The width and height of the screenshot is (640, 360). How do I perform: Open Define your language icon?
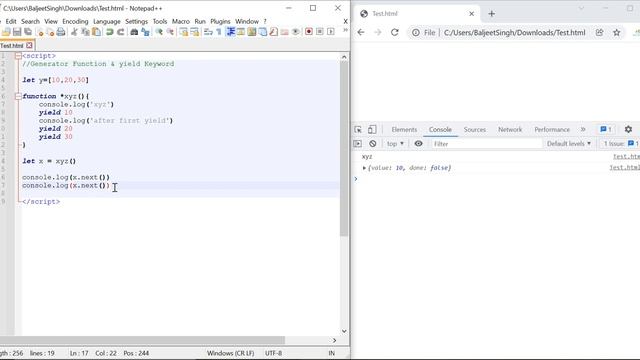241,32
